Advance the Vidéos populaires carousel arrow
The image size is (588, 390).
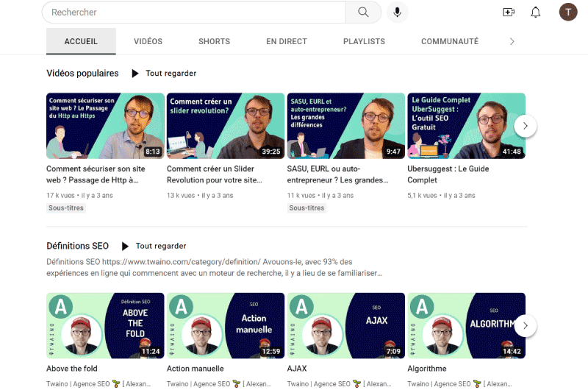525,126
